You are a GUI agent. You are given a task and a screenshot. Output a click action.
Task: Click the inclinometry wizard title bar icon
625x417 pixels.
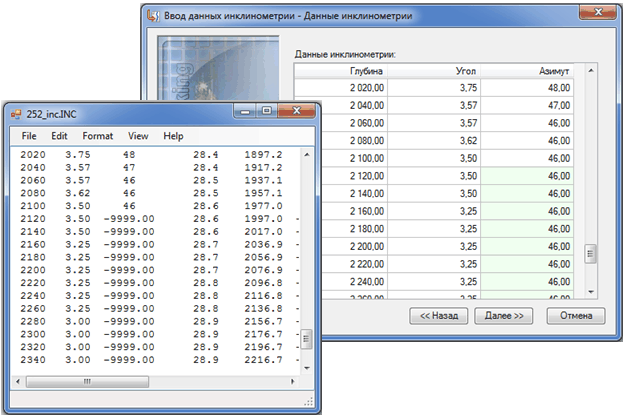click(x=153, y=16)
